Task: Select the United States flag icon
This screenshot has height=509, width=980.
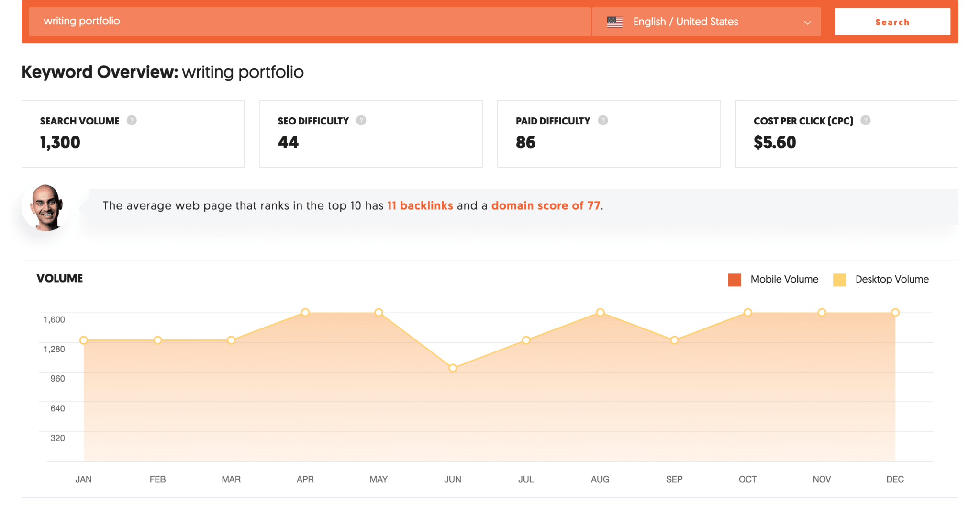Action: (615, 22)
